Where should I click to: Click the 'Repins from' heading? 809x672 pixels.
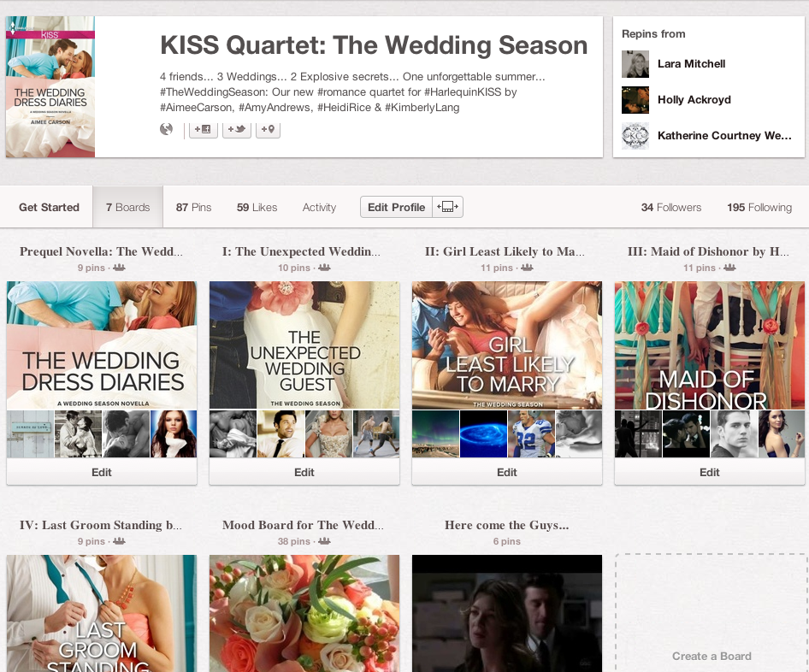653,34
